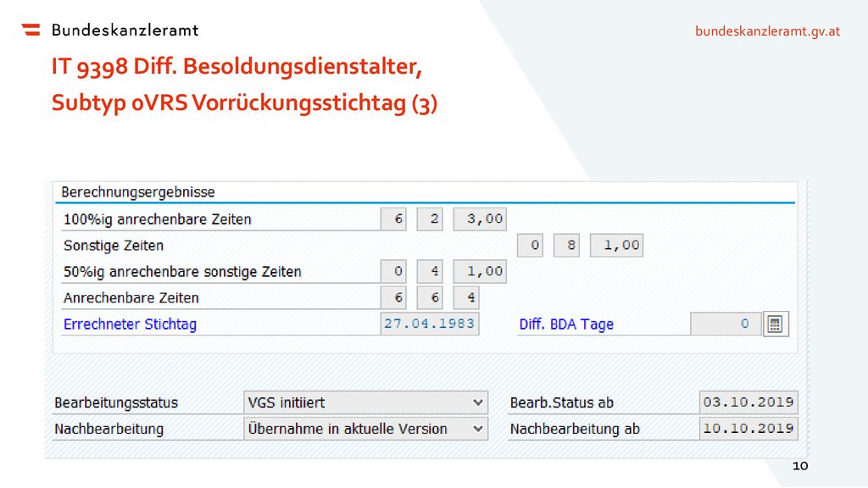The height and width of the screenshot is (488, 868).
Task: Click the 3,00 days field of 100%ig Zeiten
Action: [x=480, y=219]
